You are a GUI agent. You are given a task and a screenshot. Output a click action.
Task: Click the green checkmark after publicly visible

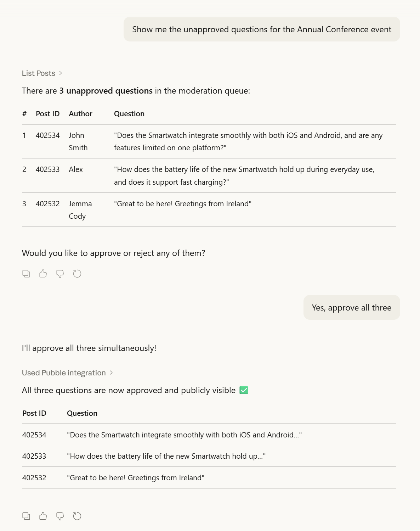[x=244, y=390]
